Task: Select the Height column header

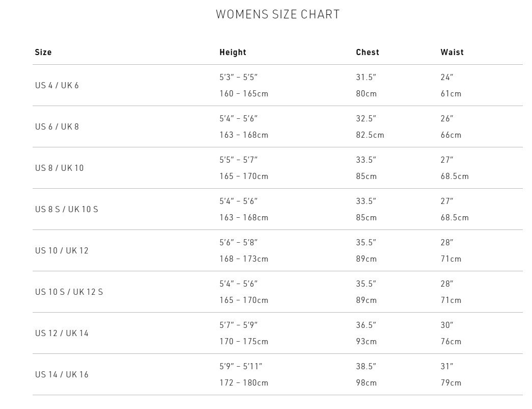Action: pyautogui.click(x=233, y=52)
